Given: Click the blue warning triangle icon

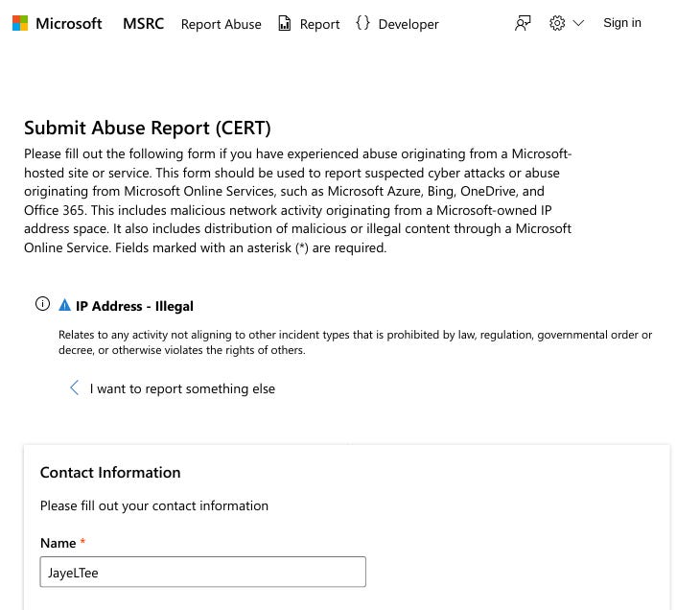Looking at the screenshot, I should (x=65, y=305).
